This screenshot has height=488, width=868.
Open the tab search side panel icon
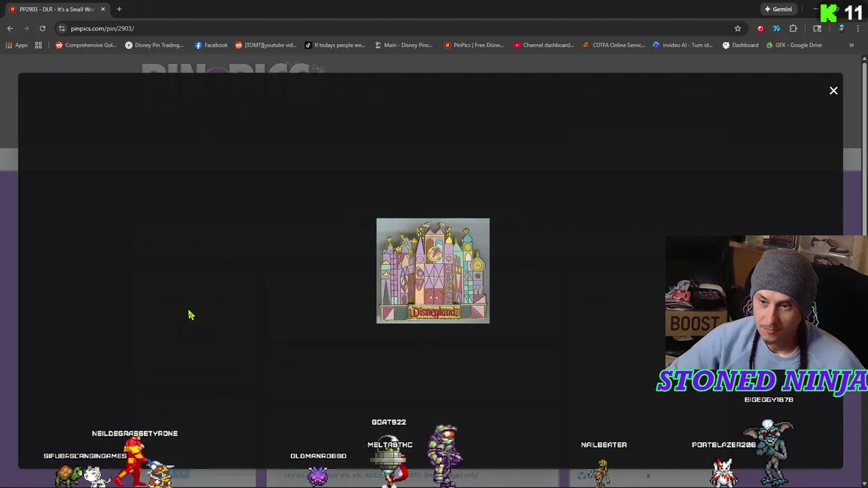[x=817, y=28]
